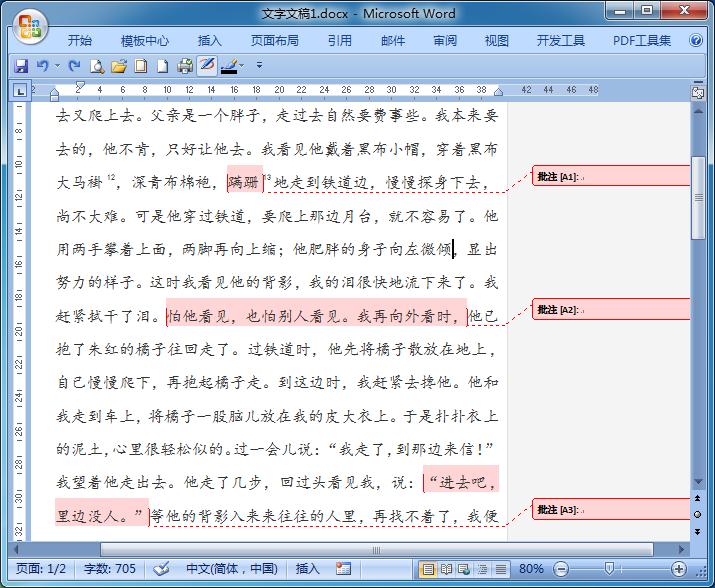Click the page indicator 页面: 1/2

[x=41, y=569]
